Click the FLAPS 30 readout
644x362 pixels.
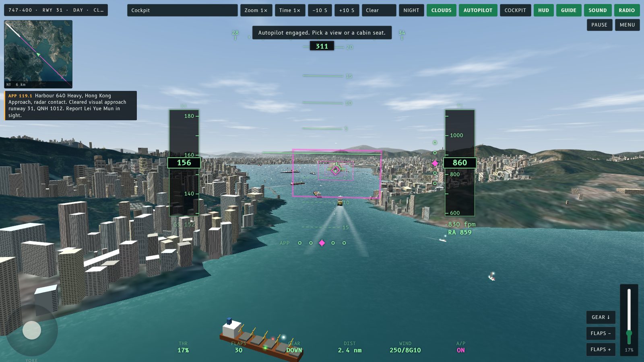coord(239,347)
